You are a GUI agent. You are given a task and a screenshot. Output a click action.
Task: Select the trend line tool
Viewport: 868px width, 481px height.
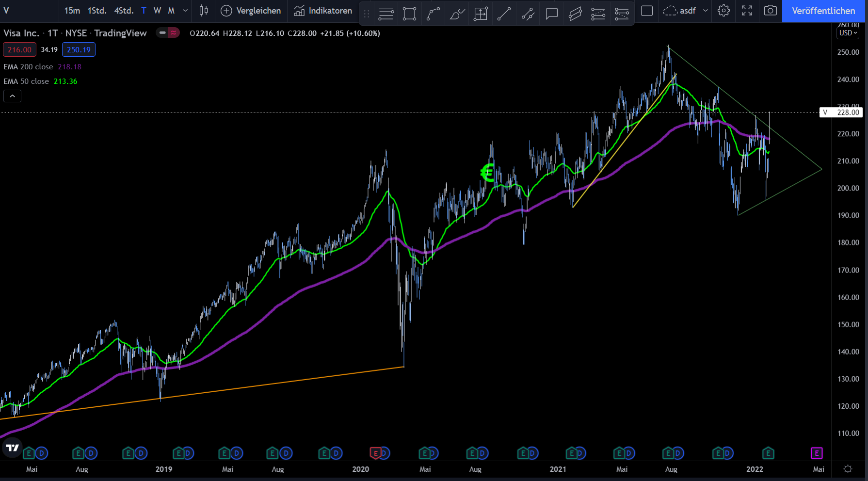pyautogui.click(x=504, y=14)
